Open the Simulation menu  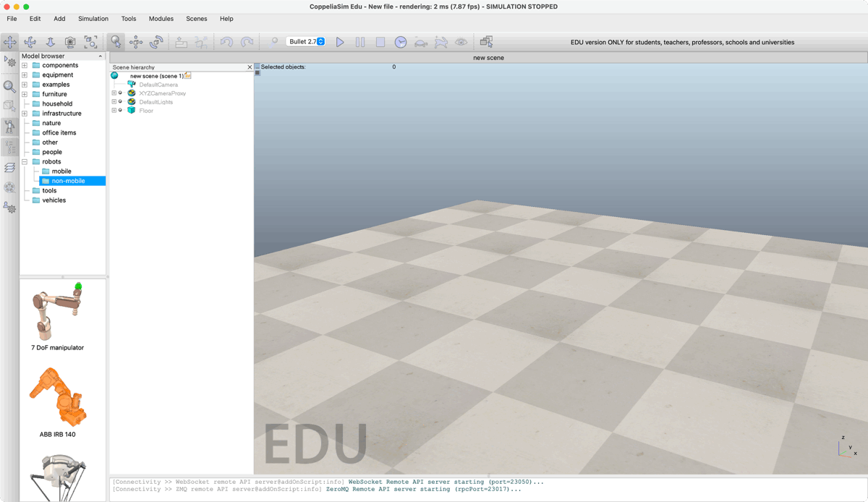tap(93, 19)
